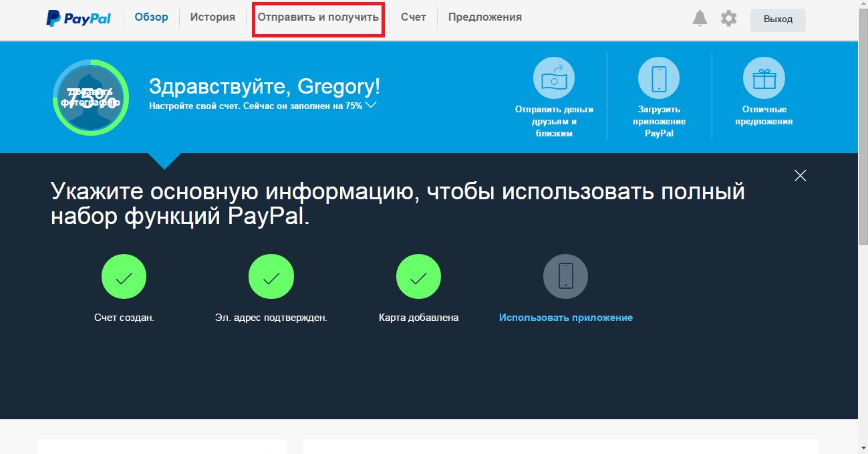This screenshot has height=454, width=868.
Task: Click the gray phone app icon
Action: pyautogui.click(x=565, y=276)
